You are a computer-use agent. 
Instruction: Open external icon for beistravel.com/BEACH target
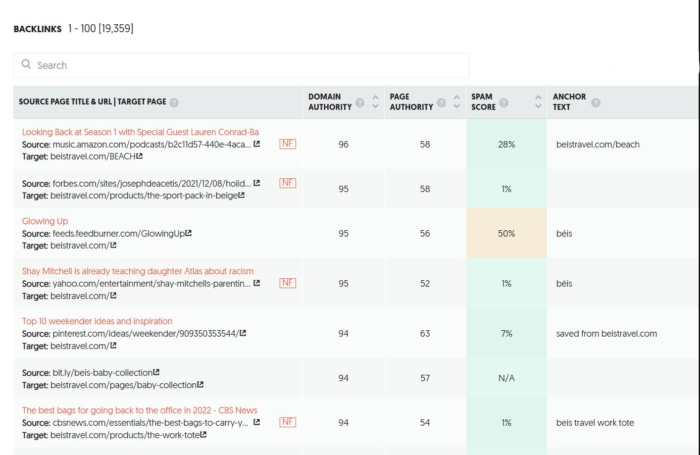click(139, 156)
